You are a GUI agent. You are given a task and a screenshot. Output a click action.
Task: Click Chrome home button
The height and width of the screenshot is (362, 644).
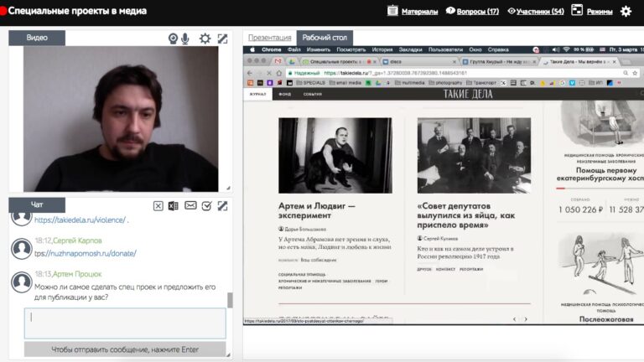point(279,73)
